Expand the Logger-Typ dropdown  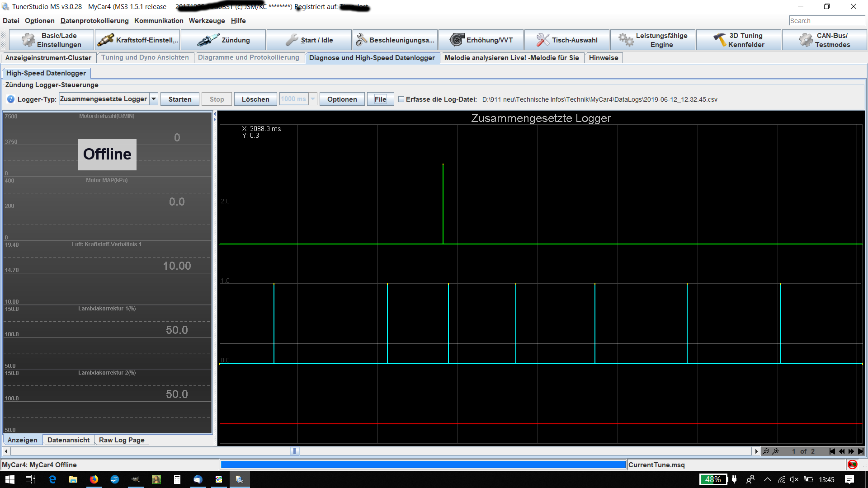point(154,99)
